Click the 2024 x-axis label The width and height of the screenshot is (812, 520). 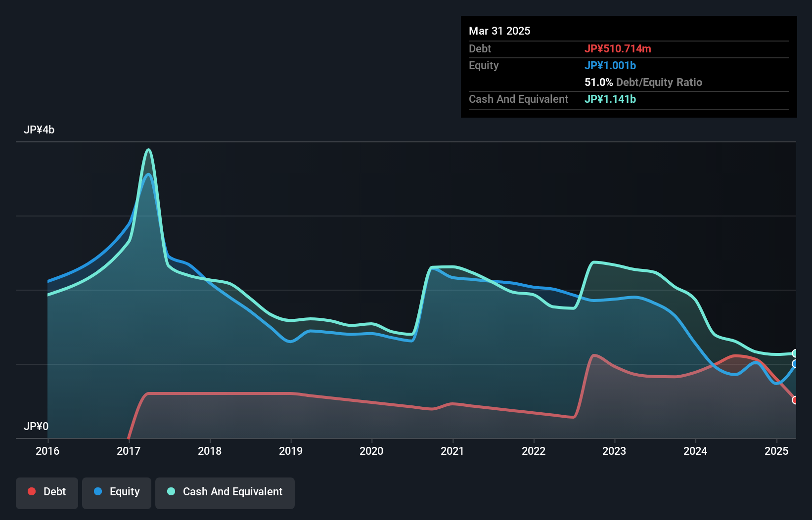[695, 451]
